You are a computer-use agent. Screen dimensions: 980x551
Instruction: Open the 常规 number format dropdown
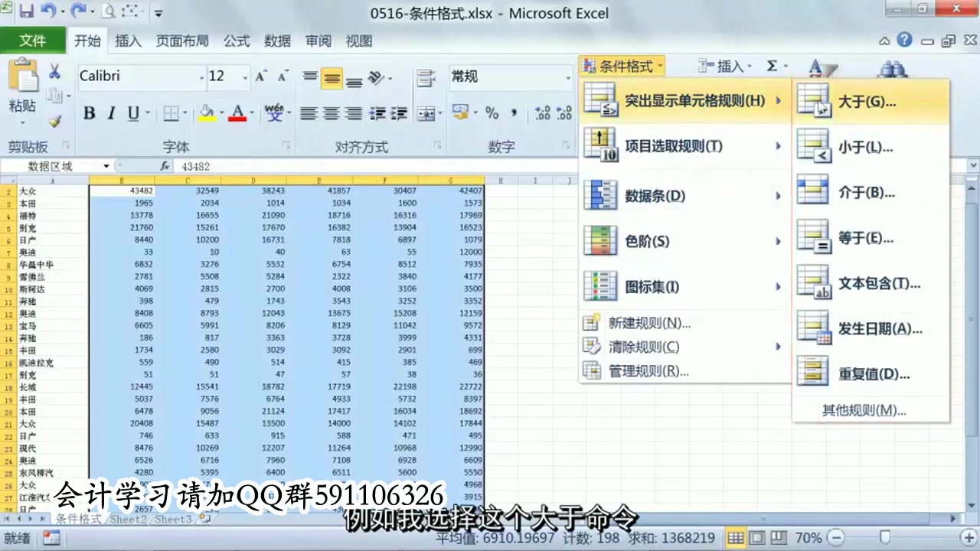[x=568, y=77]
